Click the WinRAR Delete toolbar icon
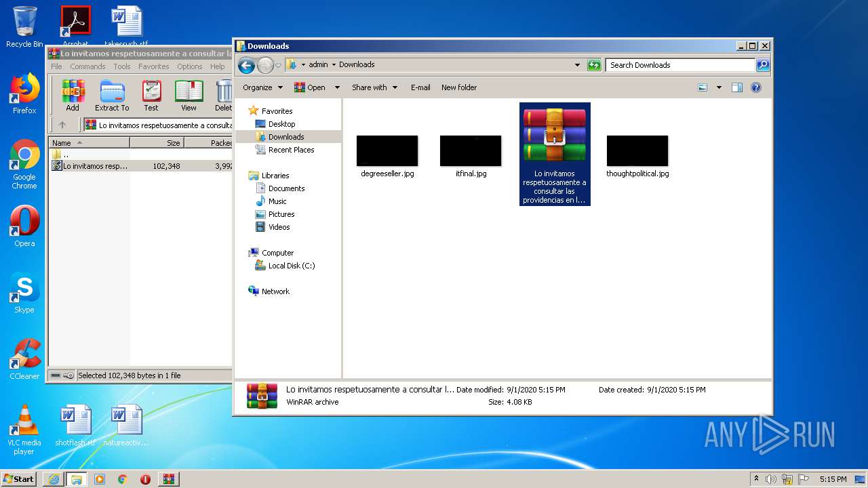 pos(223,96)
